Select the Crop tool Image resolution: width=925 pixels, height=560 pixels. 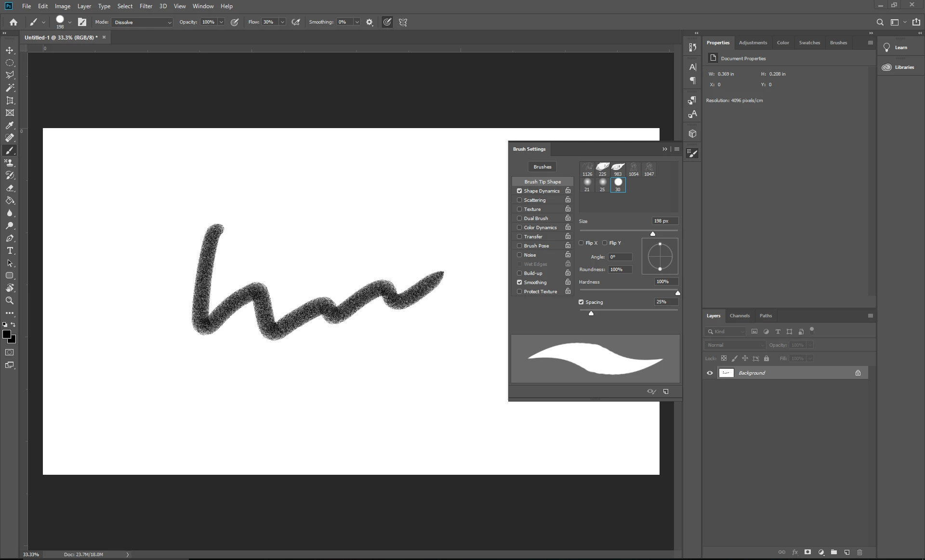pyautogui.click(x=10, y=101)
